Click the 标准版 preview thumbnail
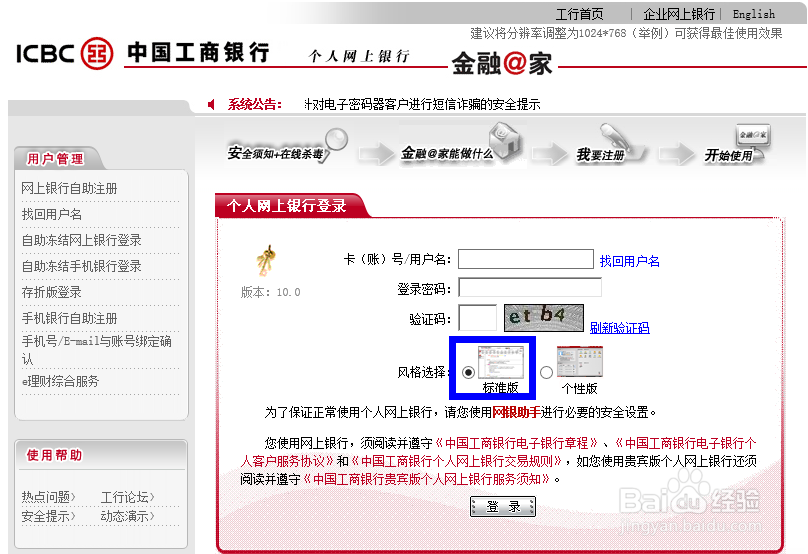Image resolution: width=808 pixels, height=554 pixels. [500, 362]
